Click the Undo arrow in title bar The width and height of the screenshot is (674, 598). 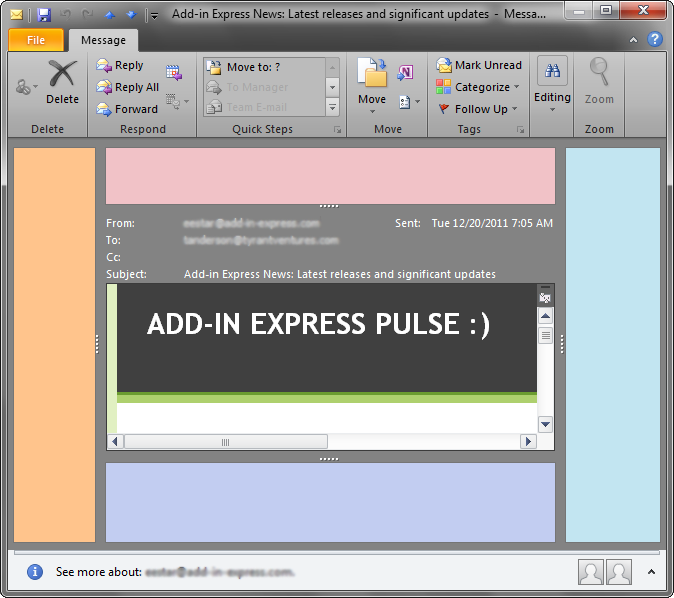pyautogui.click(x=65, y=15)
